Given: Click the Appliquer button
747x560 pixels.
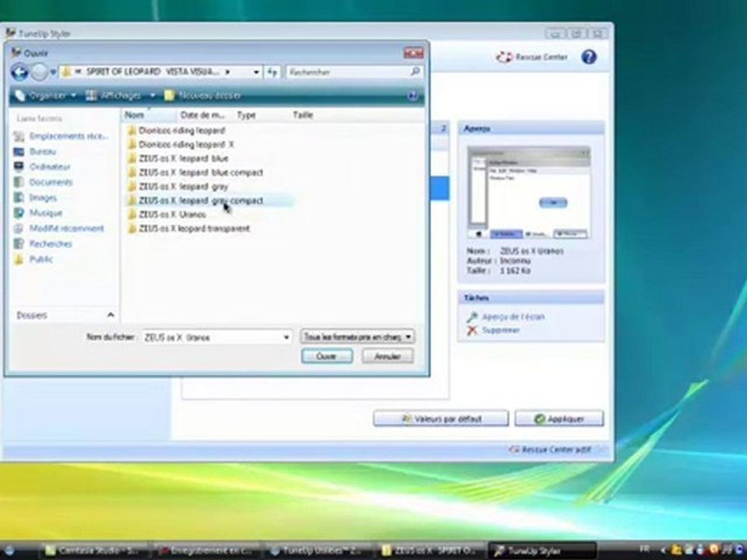Looking at the screenshot, I should click(x=559, y=419).
